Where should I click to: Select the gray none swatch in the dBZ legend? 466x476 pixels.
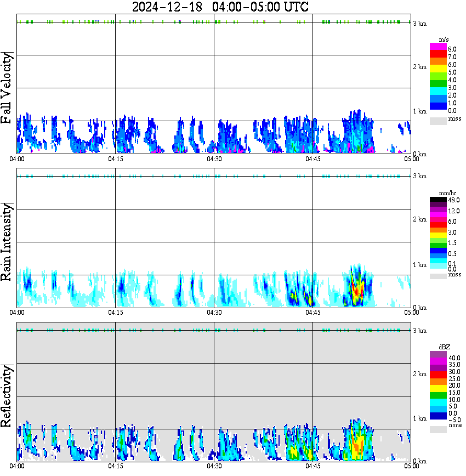tap(438, 429)
